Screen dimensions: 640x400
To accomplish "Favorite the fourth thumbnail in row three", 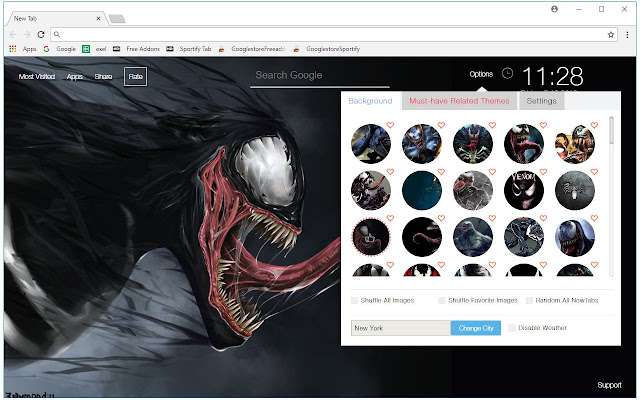I will tap(543, 218).
